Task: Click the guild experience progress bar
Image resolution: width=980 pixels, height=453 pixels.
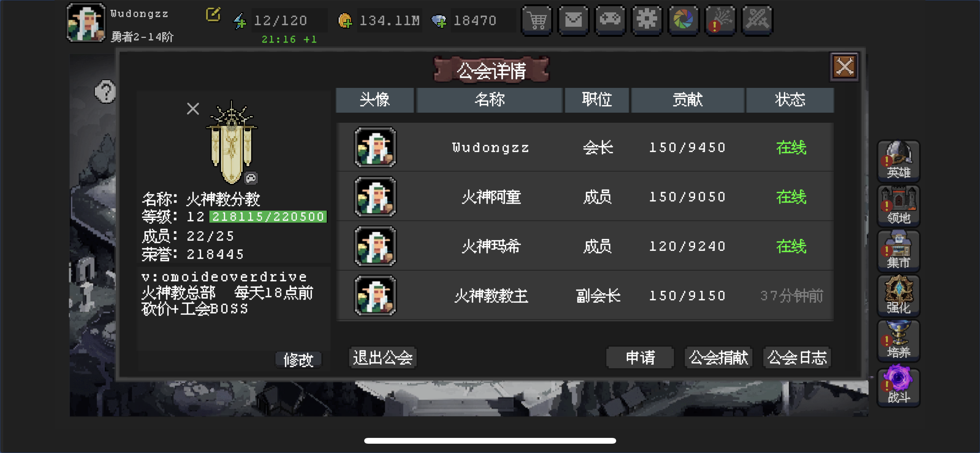Action: [268, 216]
